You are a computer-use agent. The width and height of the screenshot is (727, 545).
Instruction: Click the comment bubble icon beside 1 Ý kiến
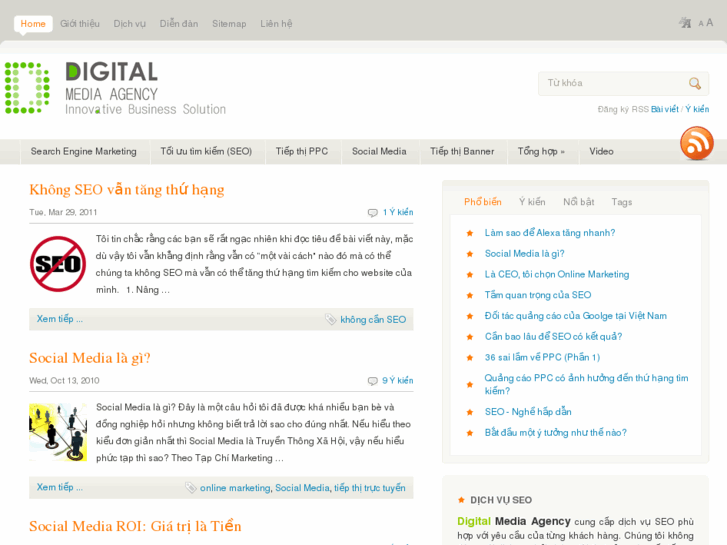(x=373, y=212)
